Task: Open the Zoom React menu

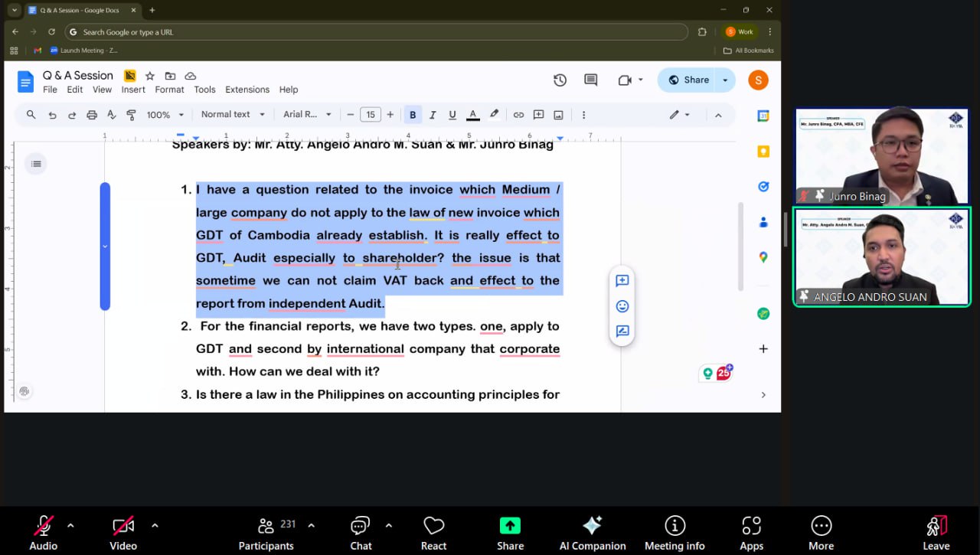Action: pyautogui.click(x=433, y=533)
